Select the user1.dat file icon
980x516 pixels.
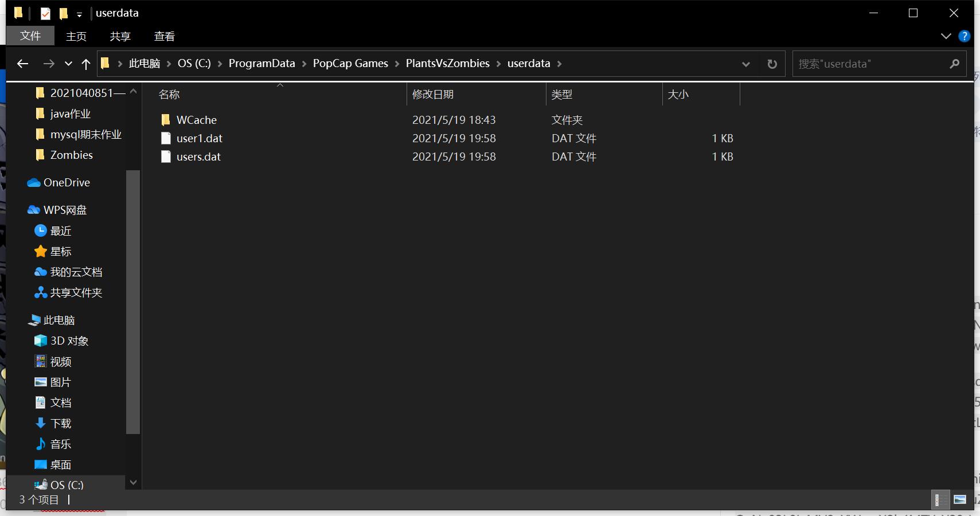(x=166, y=138)
